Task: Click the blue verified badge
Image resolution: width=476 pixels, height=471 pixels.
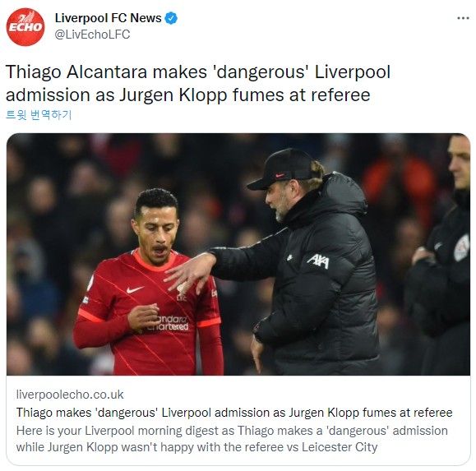Action: 171,18
